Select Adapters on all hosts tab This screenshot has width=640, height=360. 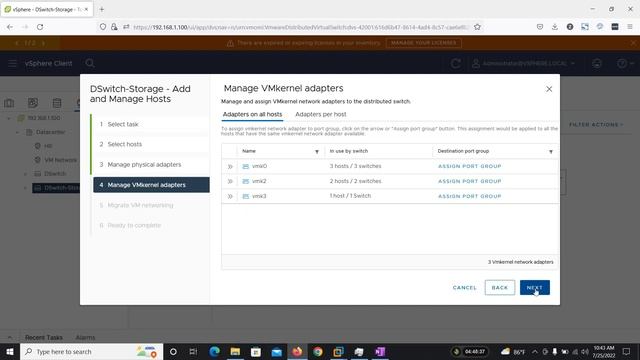[x=252, y=114]
